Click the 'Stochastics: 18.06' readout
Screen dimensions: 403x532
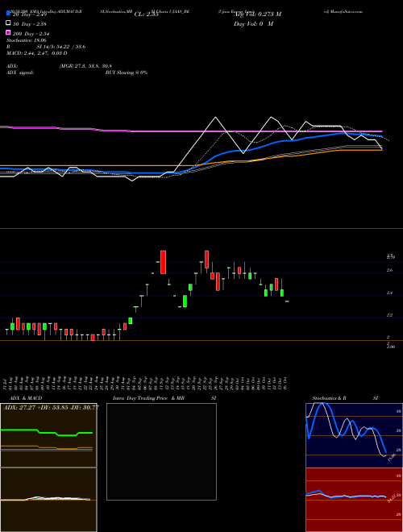(x=27, y=40)
